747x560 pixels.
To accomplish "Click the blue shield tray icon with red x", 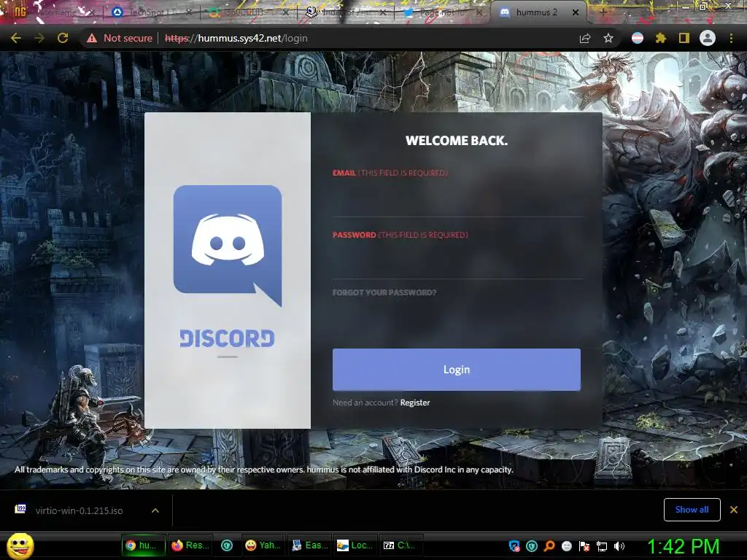I will click(514, 546).
